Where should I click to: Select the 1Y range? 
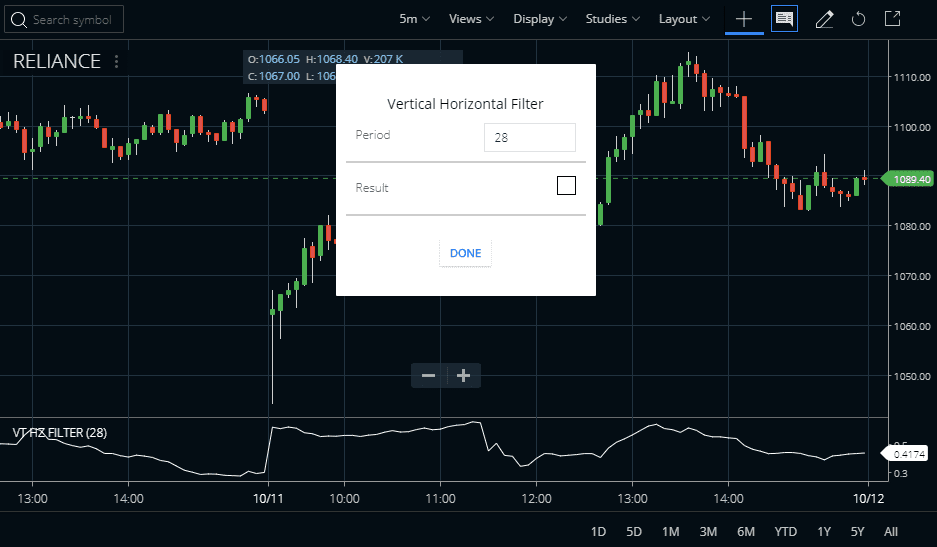(x=824, y=531)
